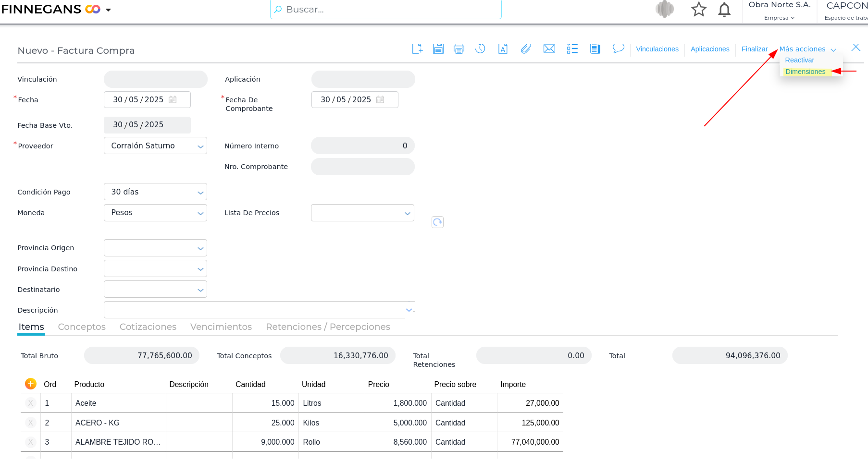This screenshot has width=868, height=461.
Task: Remove the Aceite row with X button
Action: tap(31, 403)
